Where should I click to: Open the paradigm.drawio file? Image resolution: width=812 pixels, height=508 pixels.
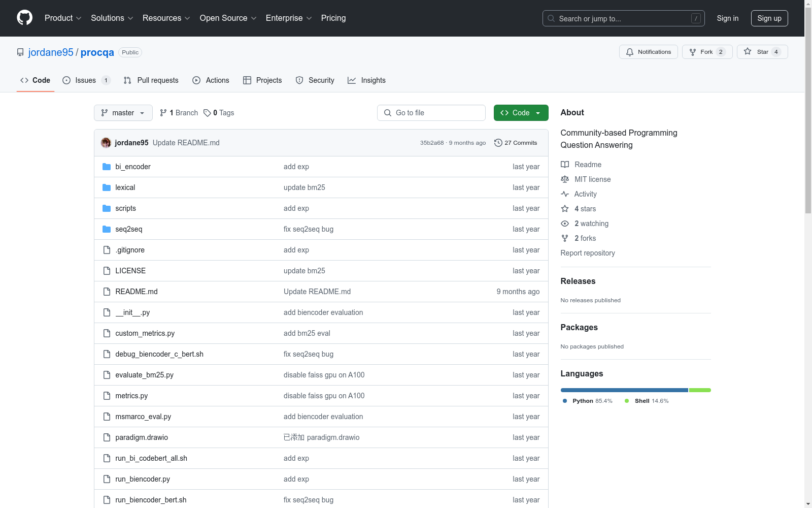(x=142, y=437)
